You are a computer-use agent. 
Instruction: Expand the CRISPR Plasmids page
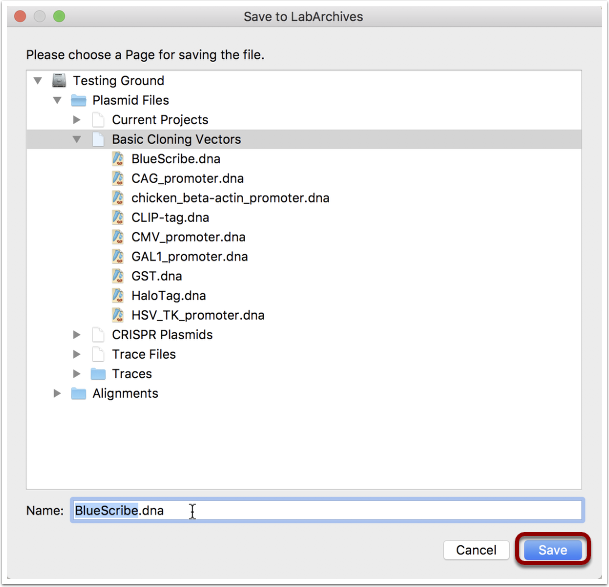tap(77, 334)
